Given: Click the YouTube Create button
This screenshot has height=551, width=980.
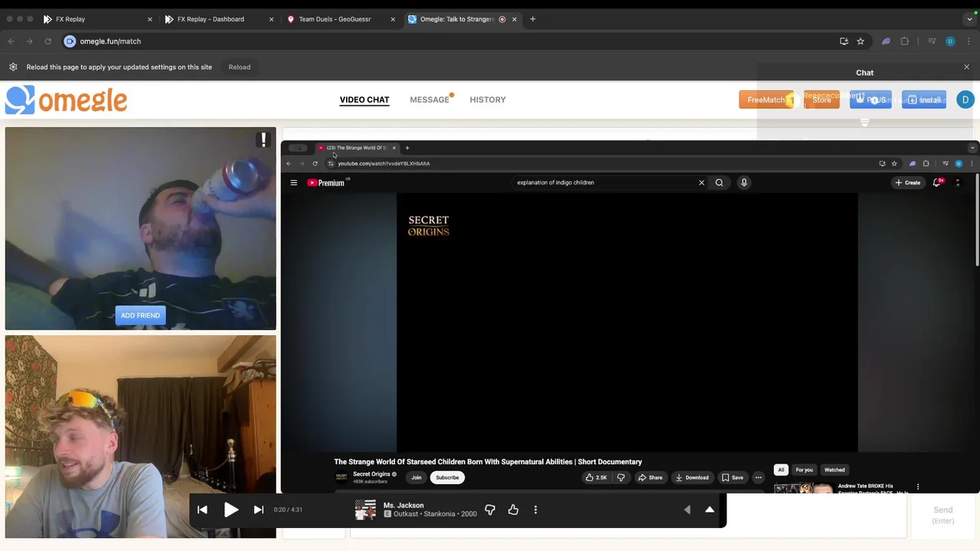Looking at the screenshot, I should pos(908,183).
